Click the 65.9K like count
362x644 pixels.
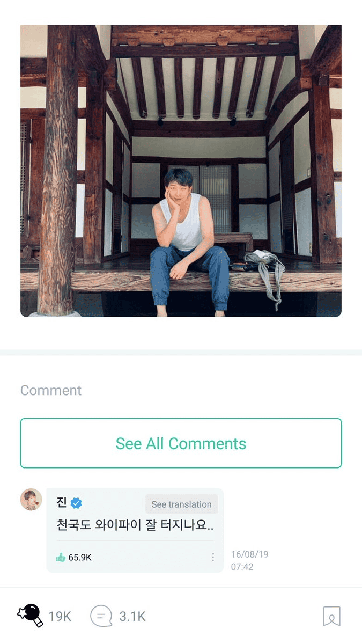80,558
